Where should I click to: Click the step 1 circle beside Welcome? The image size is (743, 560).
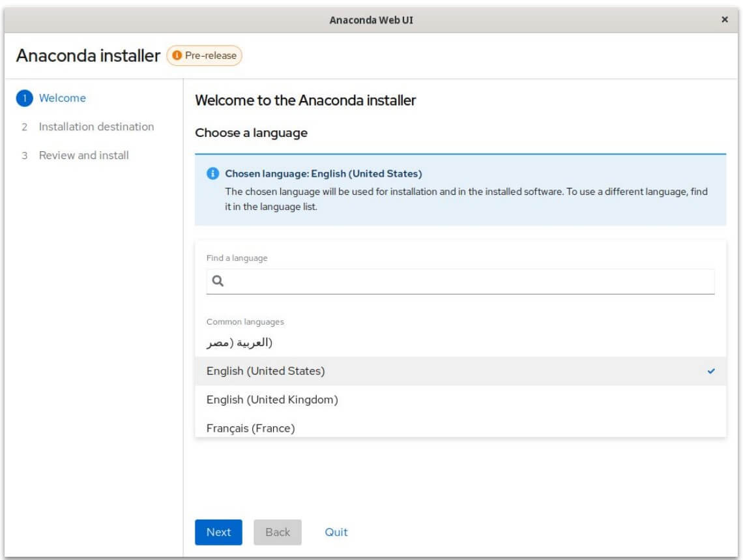(x=24, y=98)
